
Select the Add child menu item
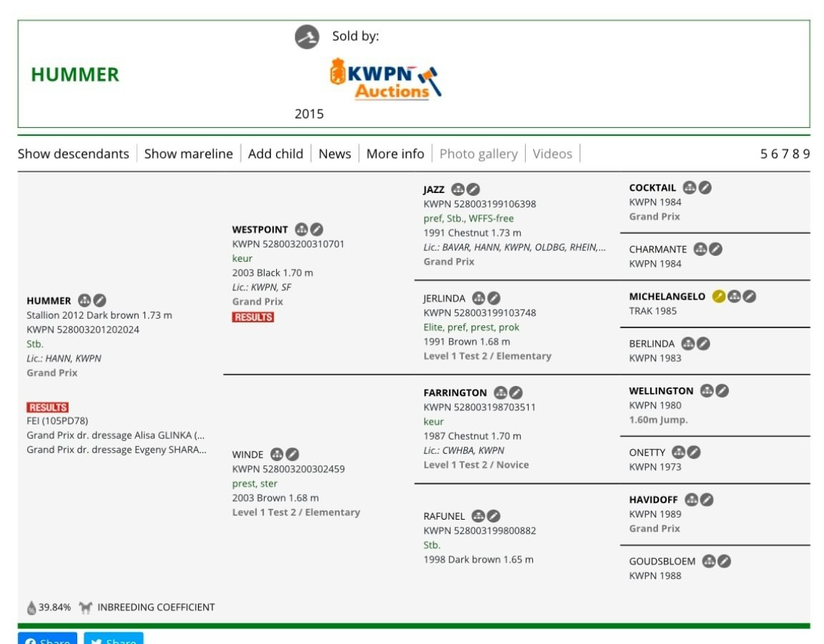coord(275,154)
